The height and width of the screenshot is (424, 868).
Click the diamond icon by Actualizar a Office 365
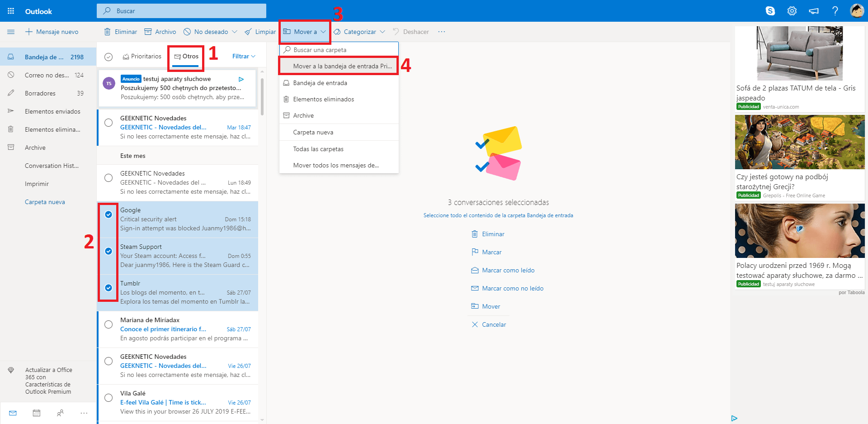pos(11,370)
